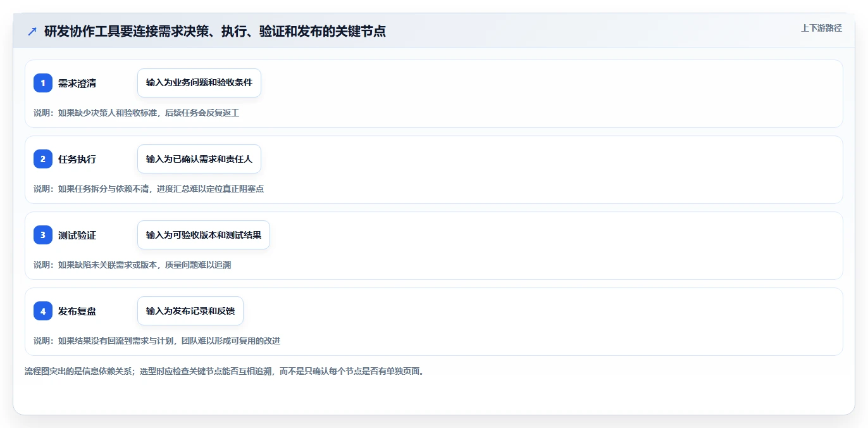Select the 发布复盘 step title
The height and width of the screenshot is (428, 868).
pos(77,311)
